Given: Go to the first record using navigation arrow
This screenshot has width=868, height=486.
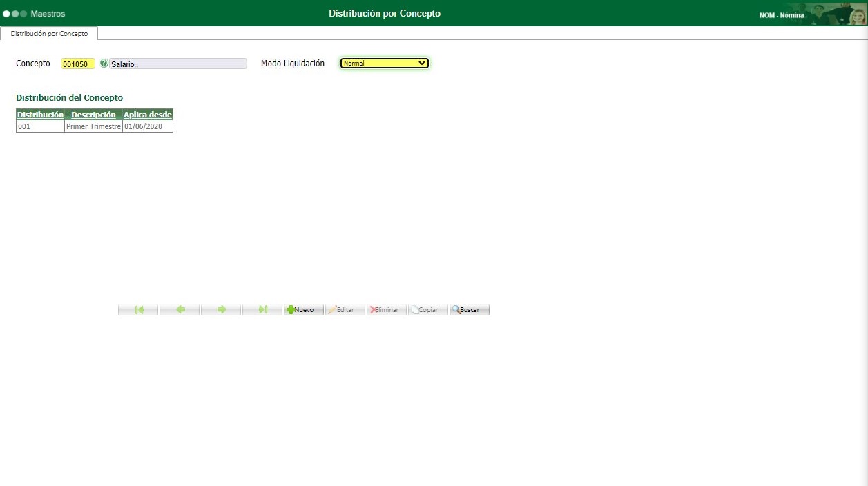Looking at the screenshot, I should 137,309.
